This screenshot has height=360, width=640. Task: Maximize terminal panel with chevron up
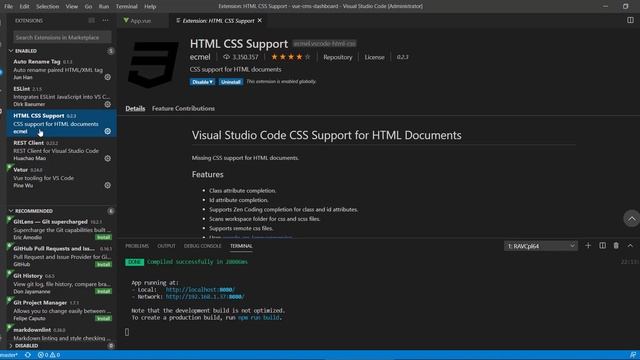630,245
